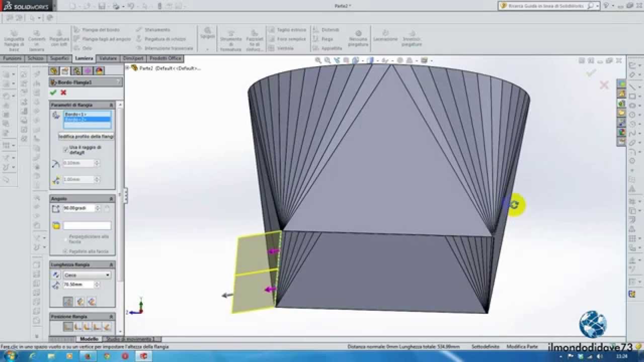Click Zoom to fit magnifier in view toolbar
The width and height of the screenshot is (644, 362).
[x=318, y=60]
